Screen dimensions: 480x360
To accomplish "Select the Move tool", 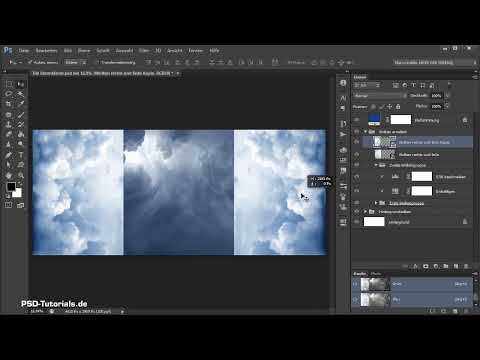I will point(21,84).
